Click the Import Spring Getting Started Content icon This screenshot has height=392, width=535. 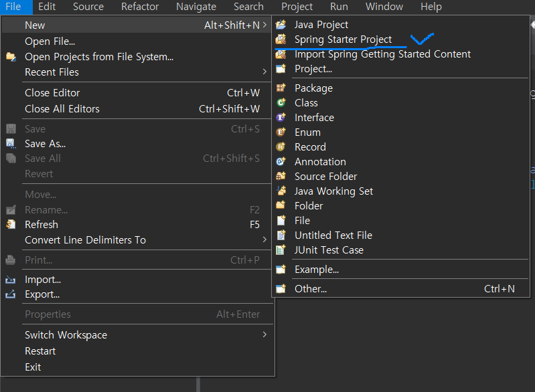coord(281,54)
